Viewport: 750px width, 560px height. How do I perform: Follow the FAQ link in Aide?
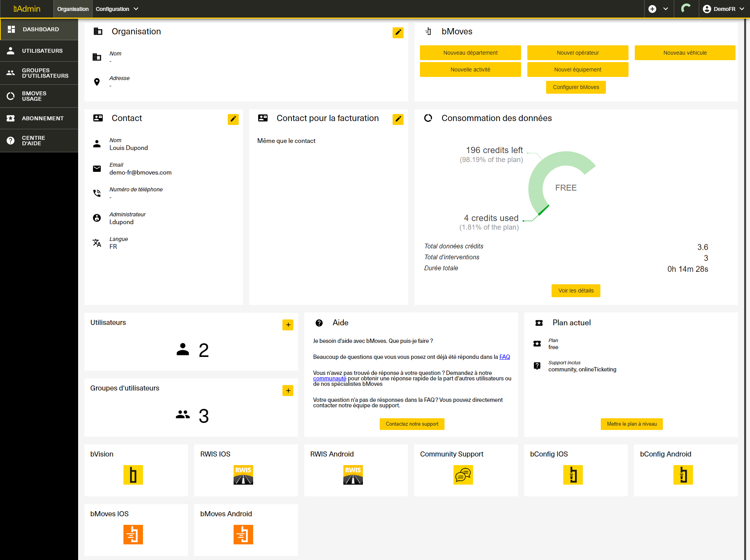504,357
